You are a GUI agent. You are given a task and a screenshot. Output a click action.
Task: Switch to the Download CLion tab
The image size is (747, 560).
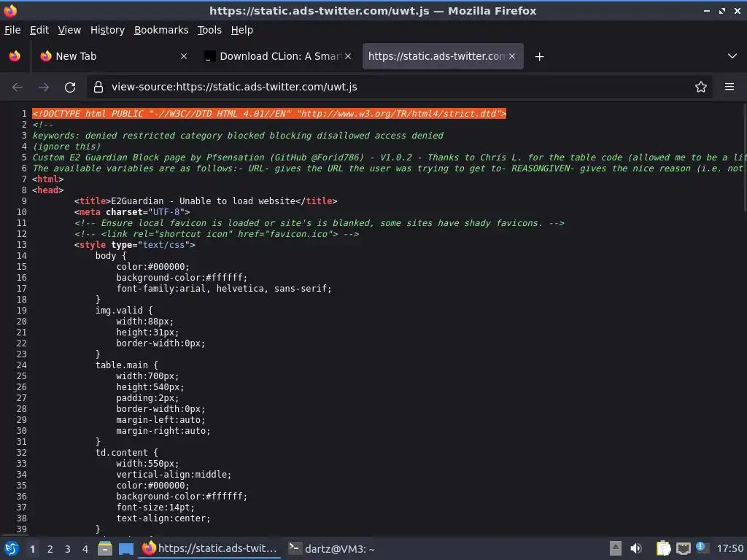(x=279, y=56)
